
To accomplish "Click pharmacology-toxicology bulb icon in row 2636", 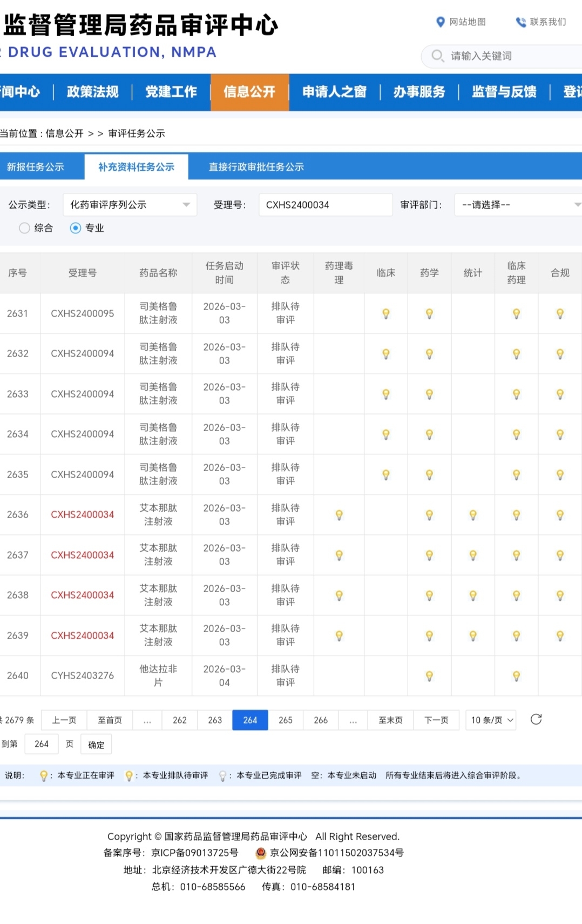I will point(339,515).
